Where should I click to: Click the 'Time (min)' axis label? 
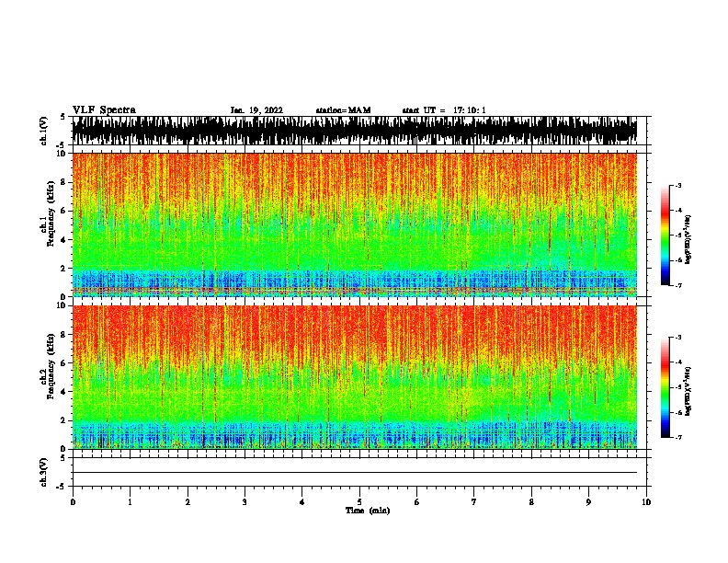coord(368,511)
